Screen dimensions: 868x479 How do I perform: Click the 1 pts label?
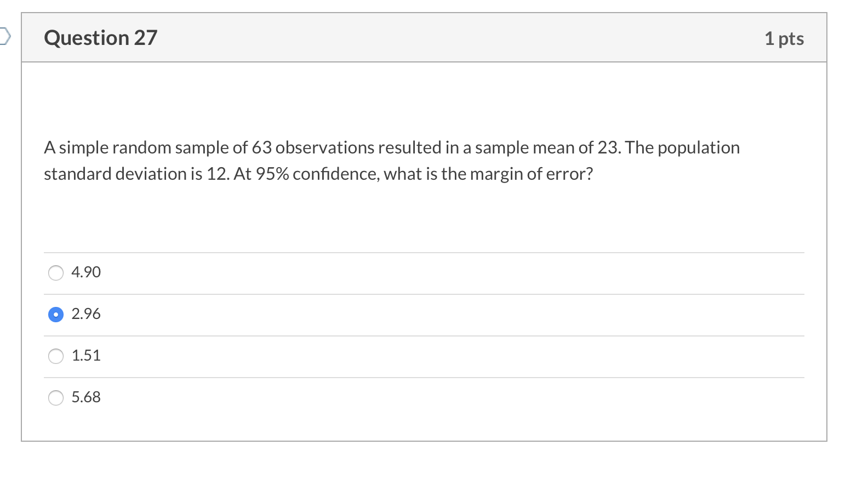click(x=785, y=38)
